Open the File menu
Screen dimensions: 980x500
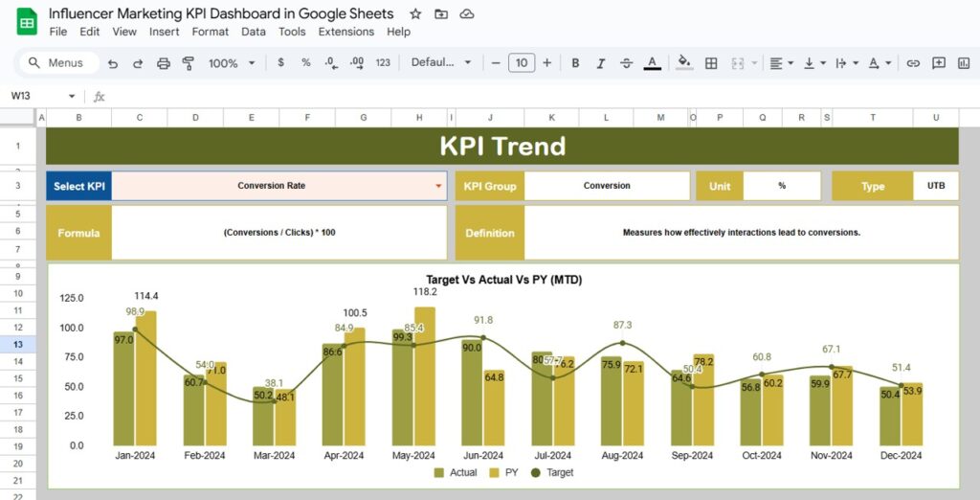57,32
